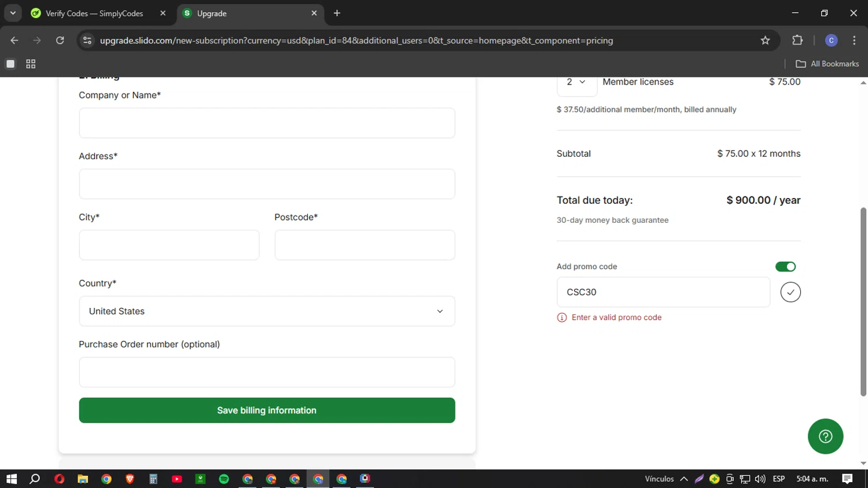
Task: Open the Windows Start menu
Action: pyautogui.click(x=12, y=479)
